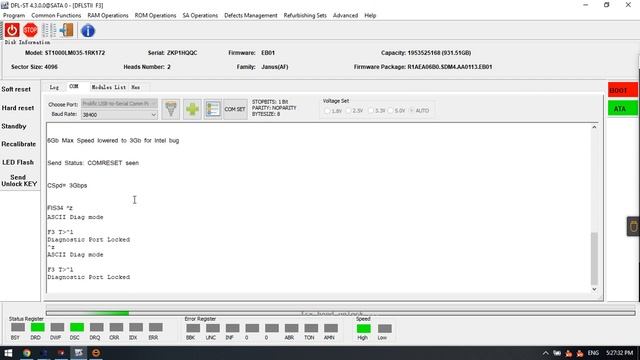Click the Soft reset button
Screen dimensions: 640x360
[x=16, y=89]
